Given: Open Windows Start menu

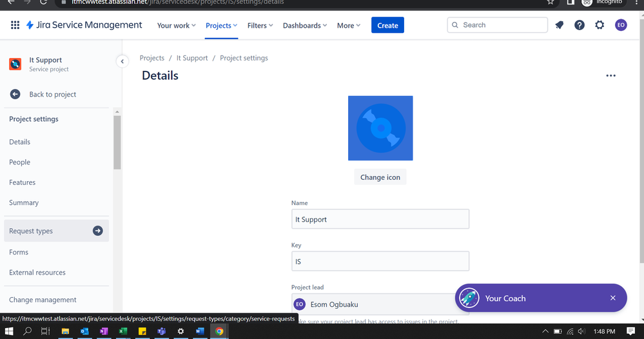Looking at the screenshot, I should click(x=8, y=331).
